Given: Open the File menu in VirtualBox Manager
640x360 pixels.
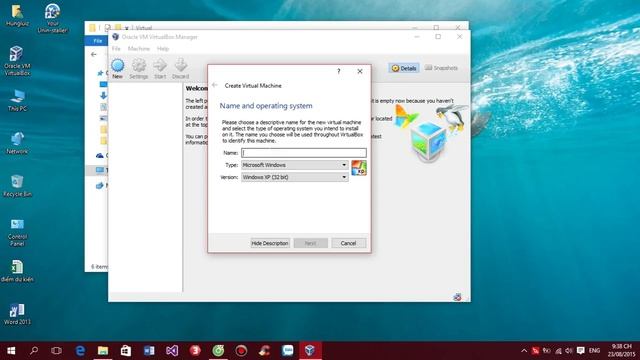Looking at the screenshot, I should pos(116,49).
